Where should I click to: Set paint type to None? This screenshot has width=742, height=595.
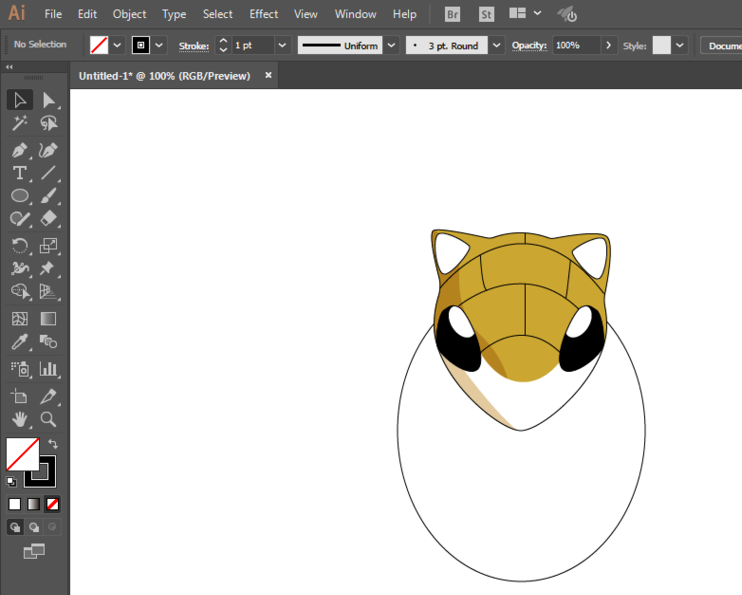(52, 504)
